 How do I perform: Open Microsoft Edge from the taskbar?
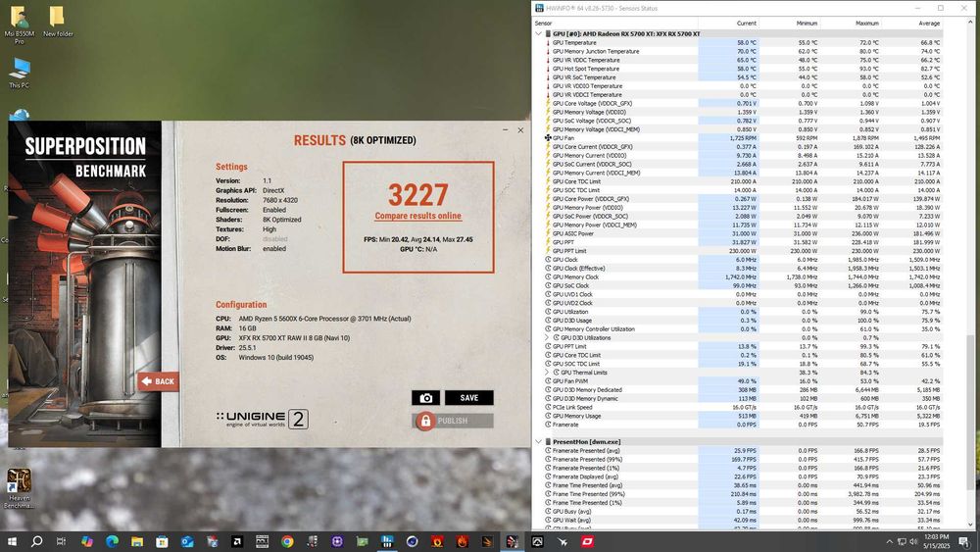click(x=112, y=541)
